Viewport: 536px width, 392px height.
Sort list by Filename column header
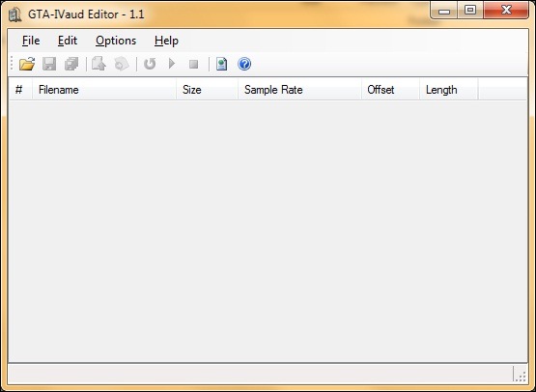click(x=104, y=90)
